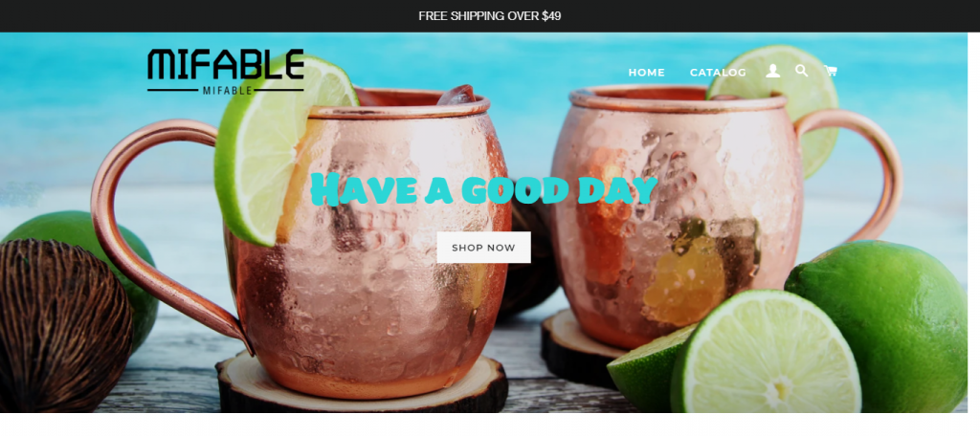Click the large MIFABLE logo
The height and width of the screenshot is (436, 980).
click(226, 64)
